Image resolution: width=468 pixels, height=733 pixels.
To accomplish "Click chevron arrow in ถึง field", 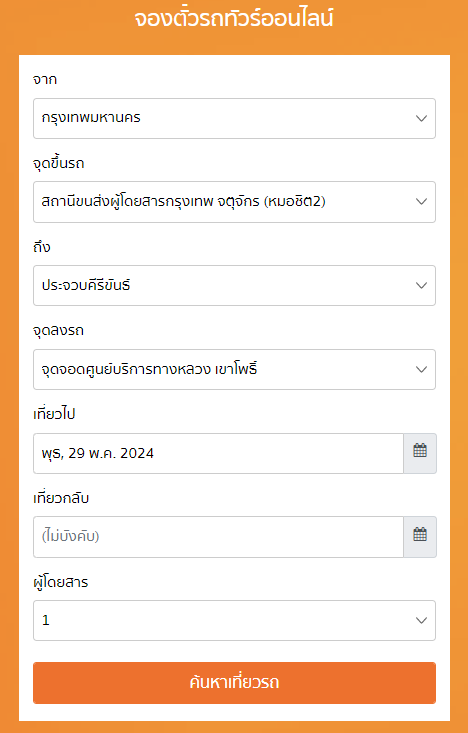I will pos(421,286).
